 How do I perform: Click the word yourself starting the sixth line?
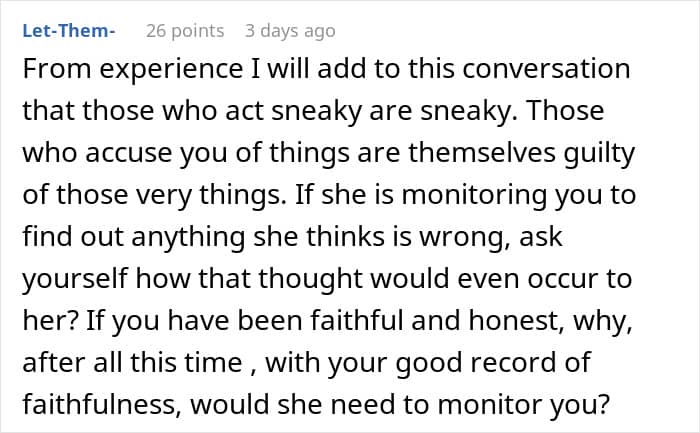point(75,279)
